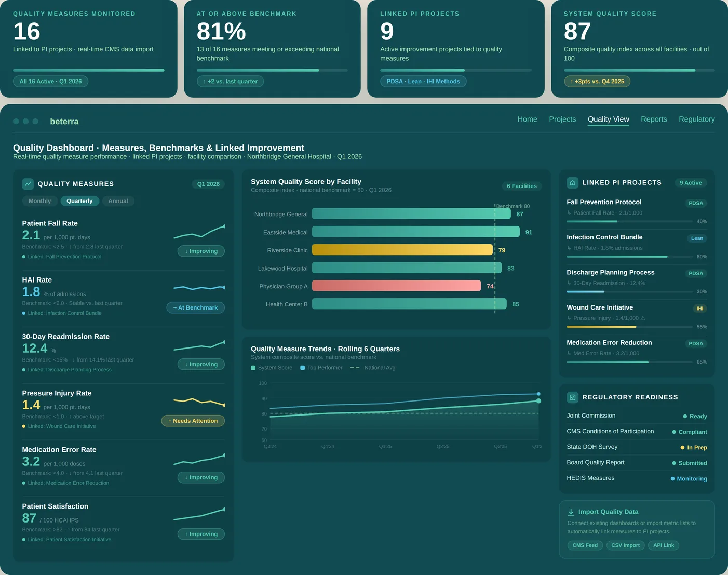Image resolution: width=728 pixels, height=575 pixels.
Task: Click the Ready status dot for Joint Commission
Action: coord(684,416)
